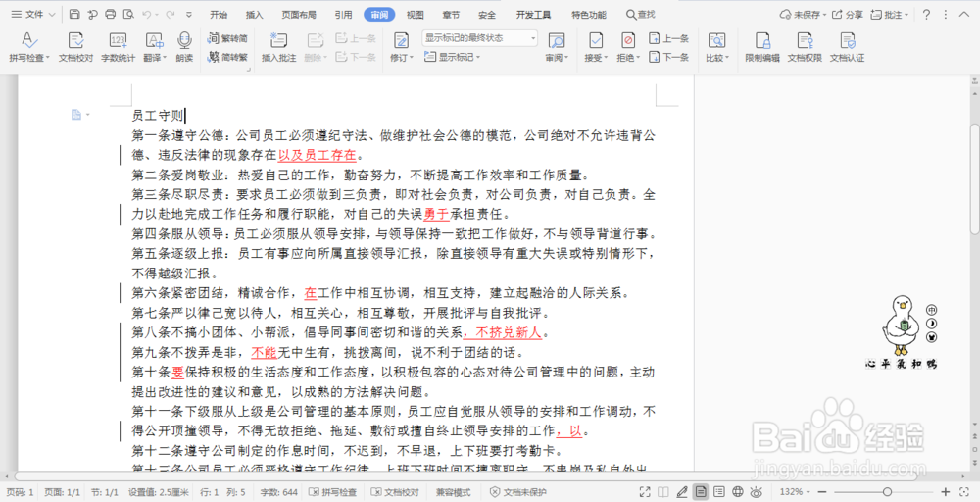
Task: Click the Save icon in quick access toolbar
Action: click(x=74, y=14)
